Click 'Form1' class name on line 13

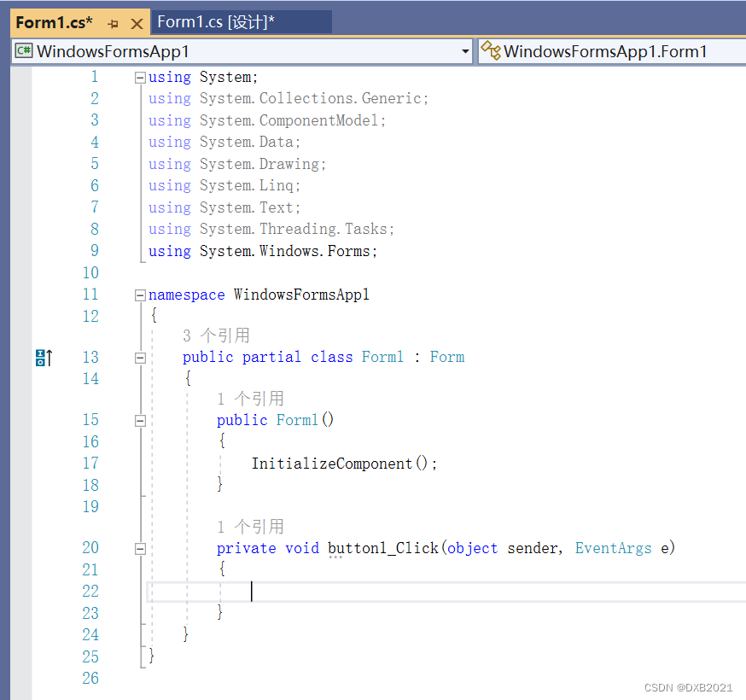coord(382,357)
